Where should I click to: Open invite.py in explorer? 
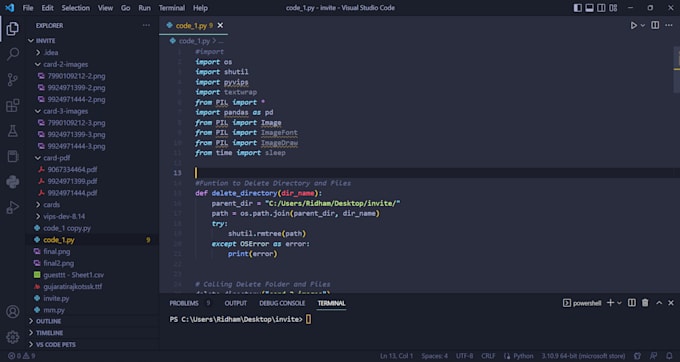(x=56, y=298)
